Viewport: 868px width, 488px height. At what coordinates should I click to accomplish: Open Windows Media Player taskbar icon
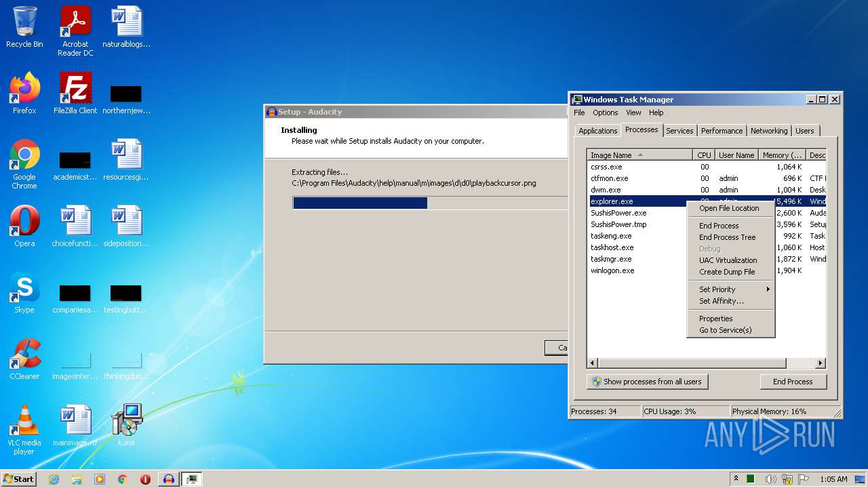pos(100,479)
